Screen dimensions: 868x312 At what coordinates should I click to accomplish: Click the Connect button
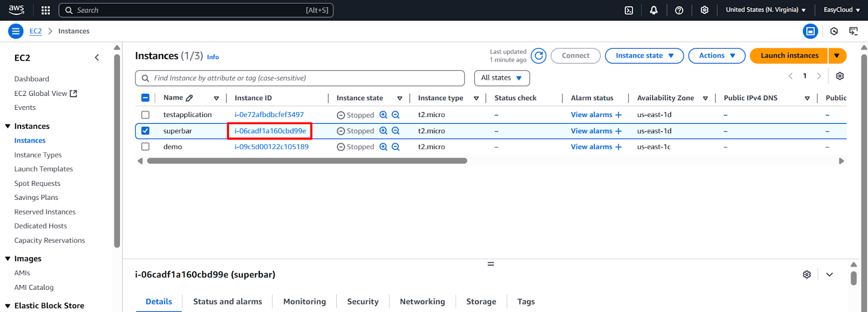click(576, 56)
